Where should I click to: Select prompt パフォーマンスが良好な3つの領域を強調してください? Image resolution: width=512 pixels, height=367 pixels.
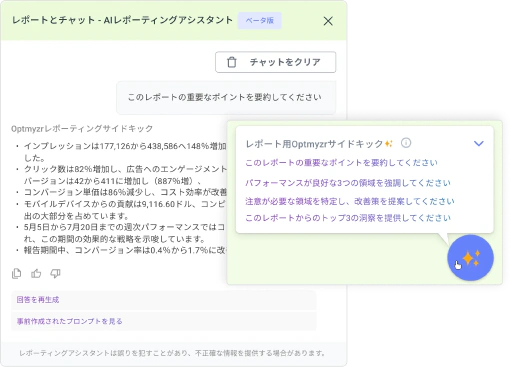348,183
